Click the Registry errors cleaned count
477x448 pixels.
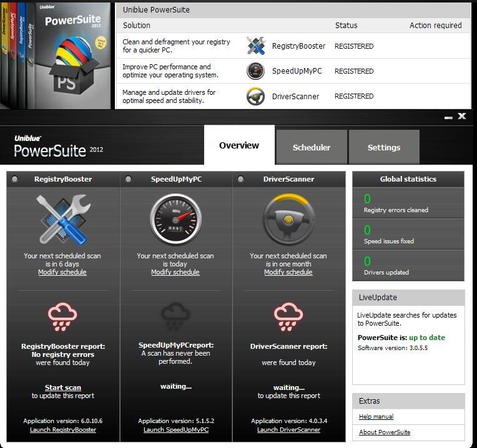(x=368, y=199)
